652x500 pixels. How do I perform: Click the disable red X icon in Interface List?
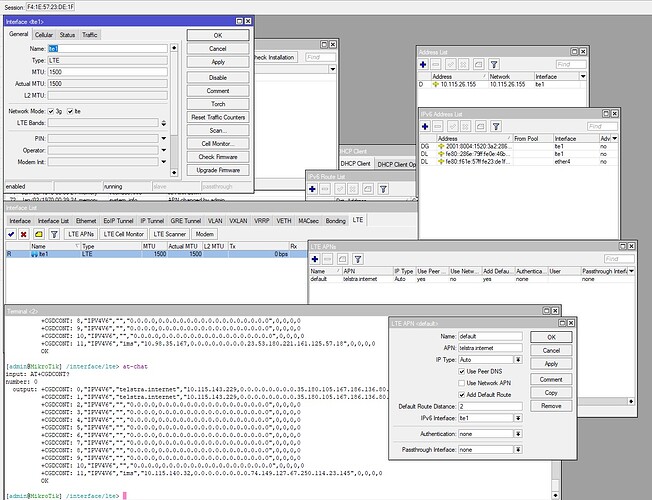pyautogui.click(x=24, y=234)
